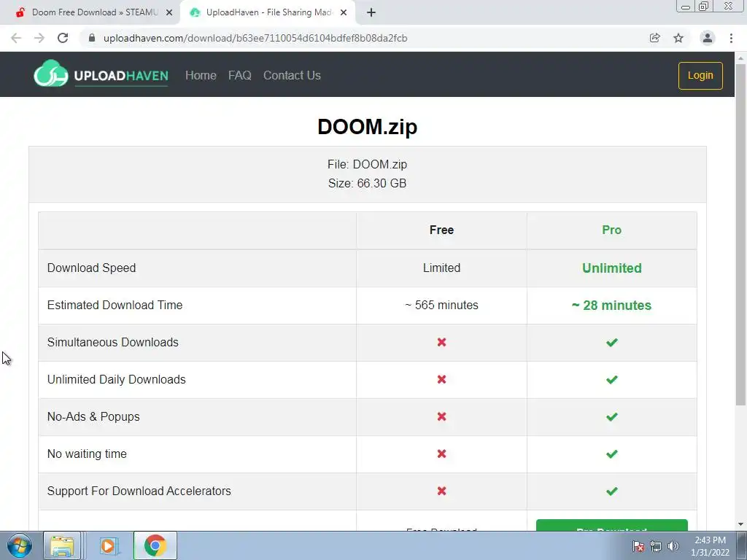Close the Doom Free Download tab
This screenshot has width=747, height=560.
[169, 12]
